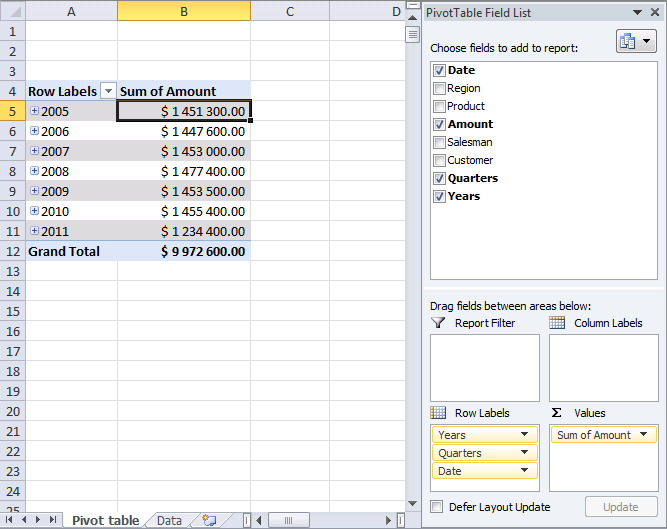
Task: Click the insert new worksheet icon
Action: point(209,520)
